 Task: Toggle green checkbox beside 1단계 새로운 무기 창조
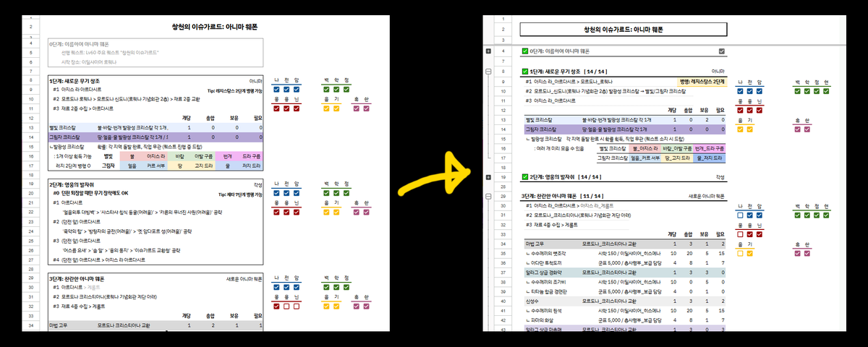524,72
